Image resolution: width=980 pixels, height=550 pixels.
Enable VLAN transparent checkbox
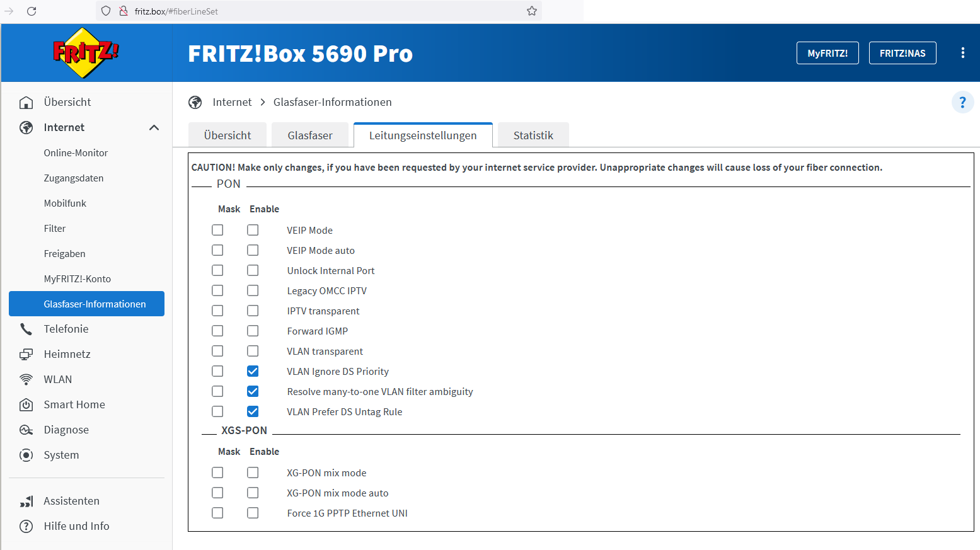click(253, 351)
